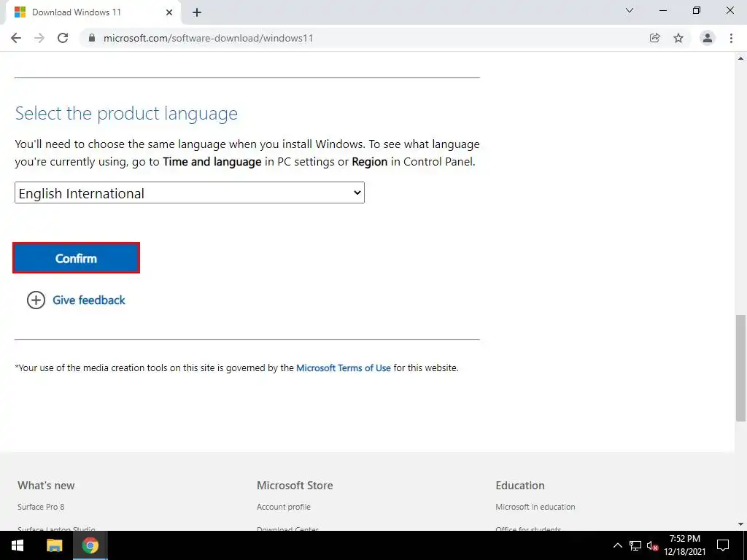Open the Windows Start menu

[18, 545]
